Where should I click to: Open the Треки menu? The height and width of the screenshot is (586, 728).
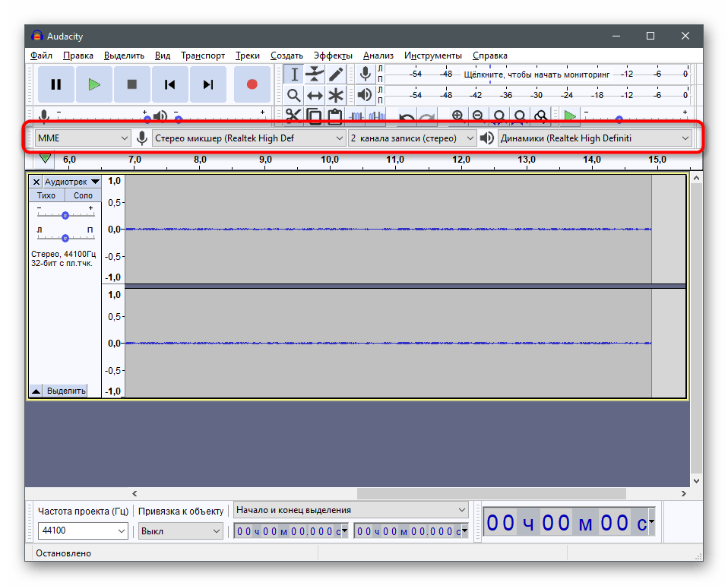point(248,55)
